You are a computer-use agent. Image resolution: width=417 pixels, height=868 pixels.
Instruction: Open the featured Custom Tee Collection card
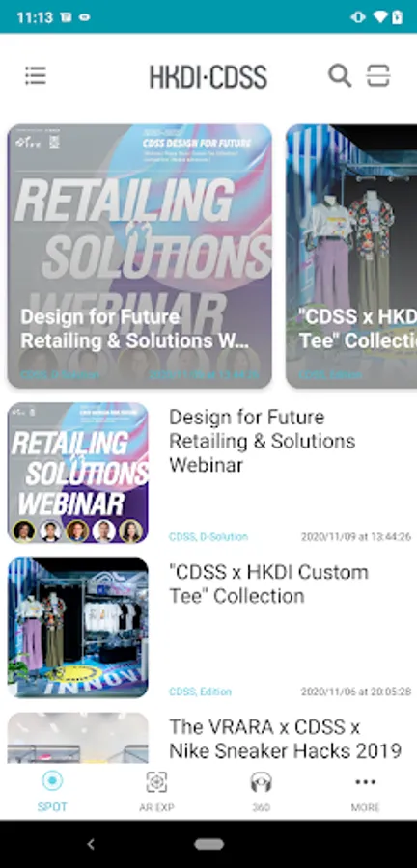(351, 256)
